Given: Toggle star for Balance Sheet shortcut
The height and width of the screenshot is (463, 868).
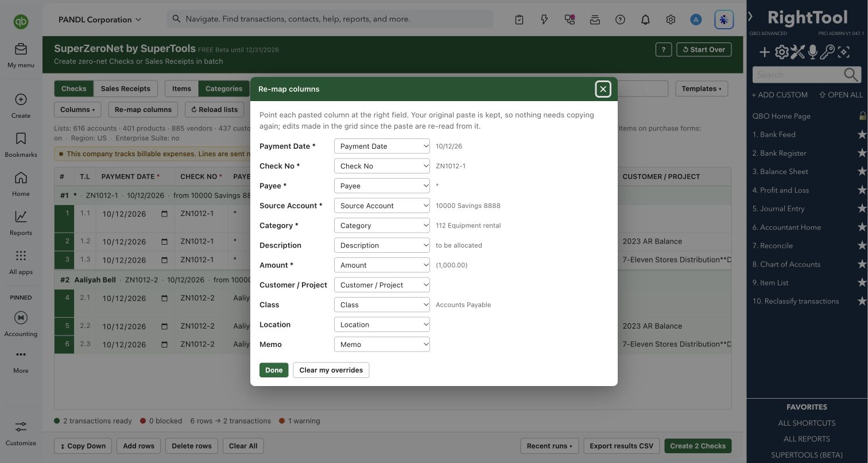Looking at the screenshot, I should tap(862, 171).
